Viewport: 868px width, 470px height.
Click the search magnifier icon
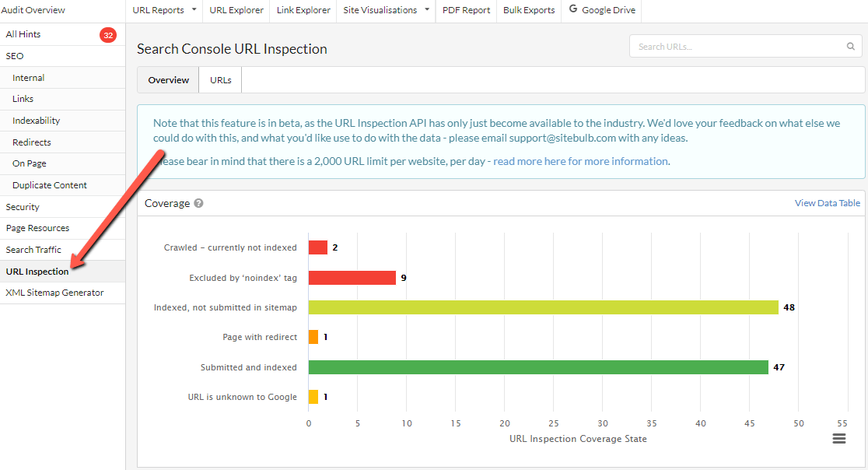tap(851, 47)
